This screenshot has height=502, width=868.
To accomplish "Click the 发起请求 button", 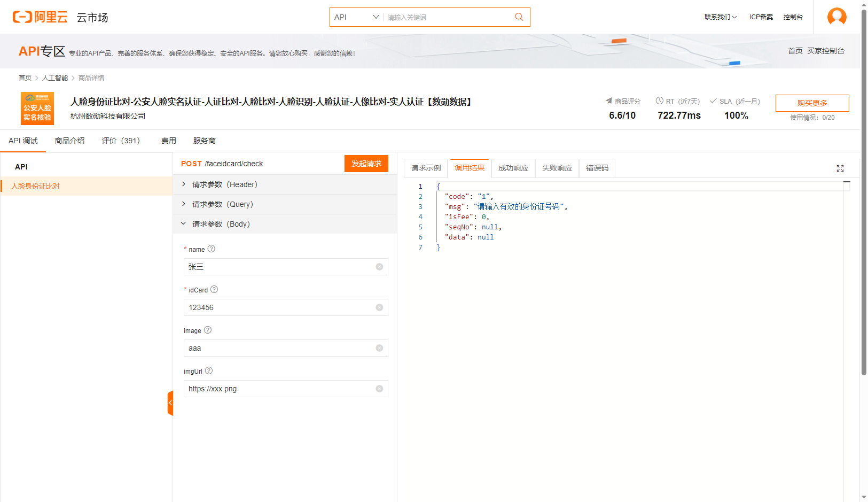I will [366, 164].
